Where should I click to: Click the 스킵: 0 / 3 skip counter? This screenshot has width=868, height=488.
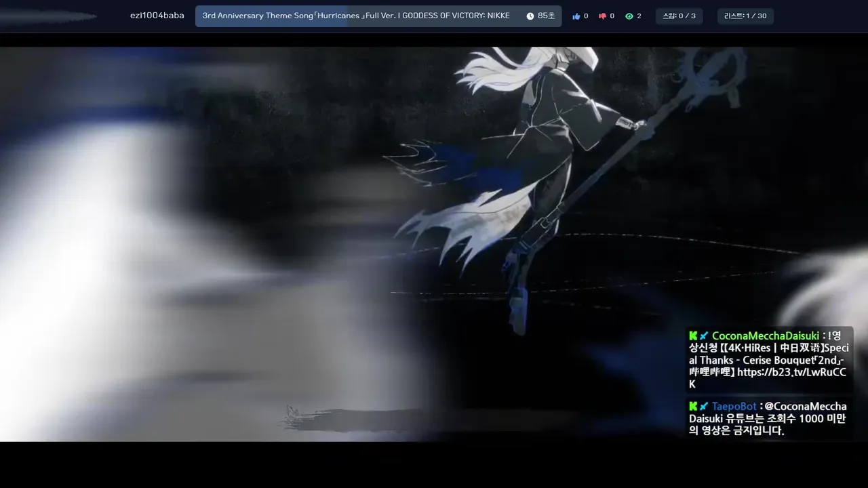coord(679,16)
